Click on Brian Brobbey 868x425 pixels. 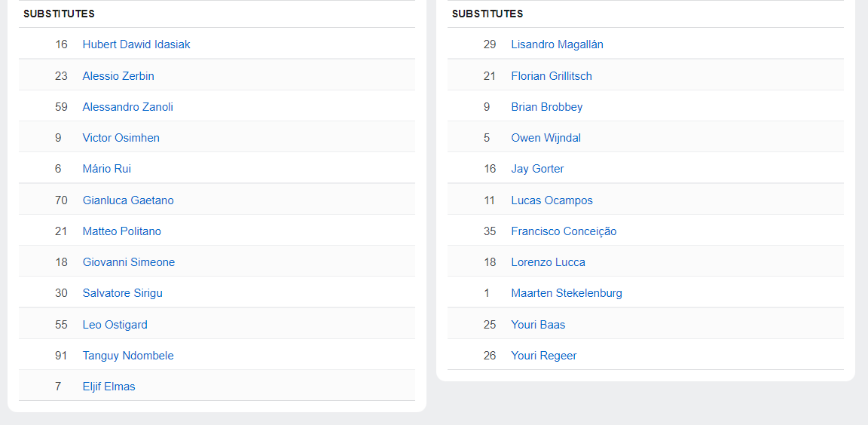546,107
